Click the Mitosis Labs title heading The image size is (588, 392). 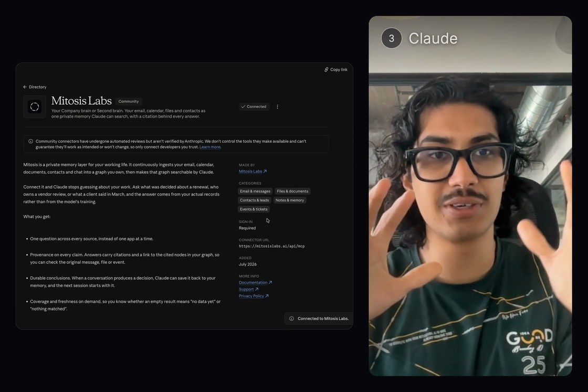click(81, 101)
